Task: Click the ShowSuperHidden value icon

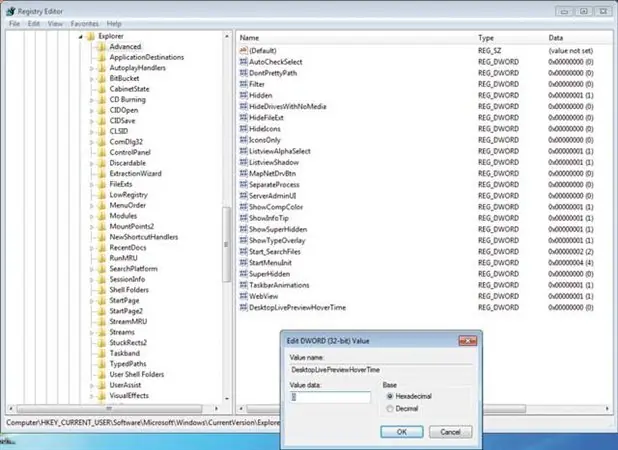Action: (244, 229)
